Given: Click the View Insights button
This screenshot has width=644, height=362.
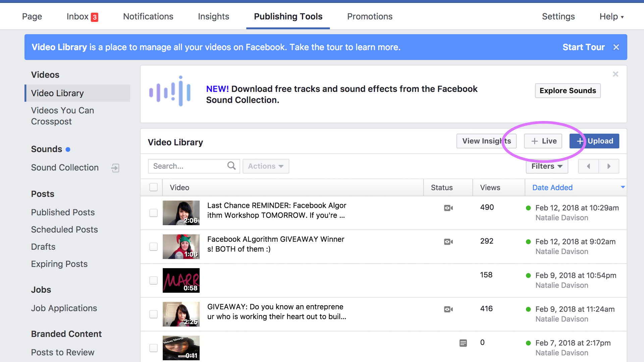Looking at the screenshot, I should (x=486, y=141).
